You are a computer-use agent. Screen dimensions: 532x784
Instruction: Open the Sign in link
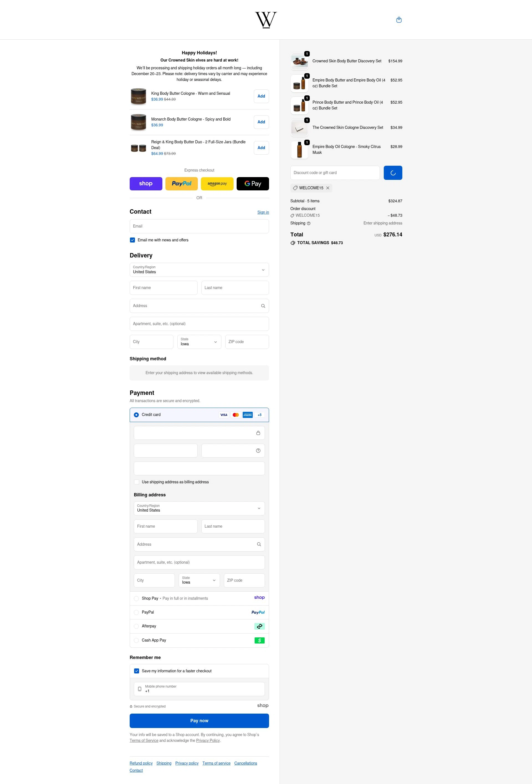263,212
